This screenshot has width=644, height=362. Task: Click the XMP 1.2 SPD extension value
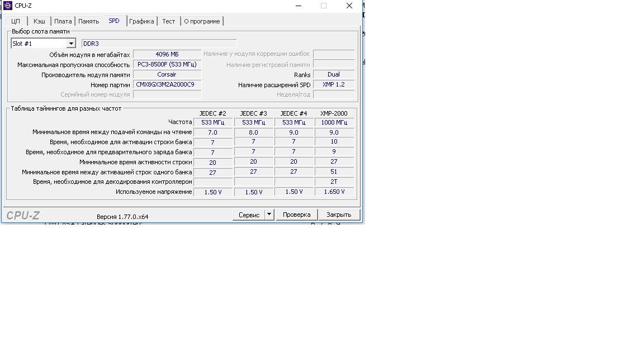click(x=334, y=84)
